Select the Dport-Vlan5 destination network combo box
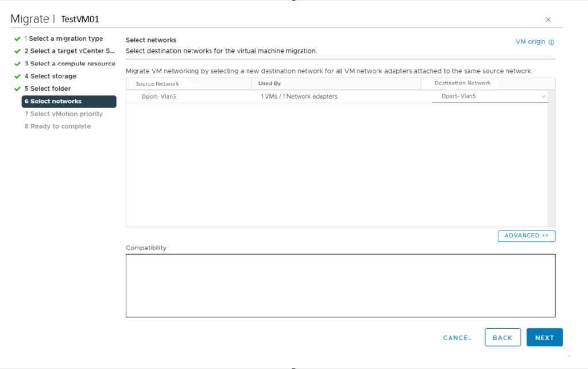The height and width of the screenshot is (369, 588). 489,97
